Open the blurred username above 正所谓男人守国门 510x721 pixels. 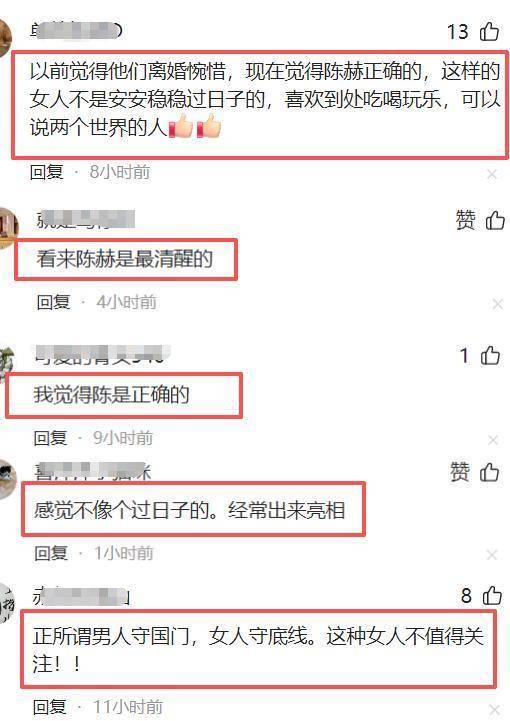pos(81,596)
